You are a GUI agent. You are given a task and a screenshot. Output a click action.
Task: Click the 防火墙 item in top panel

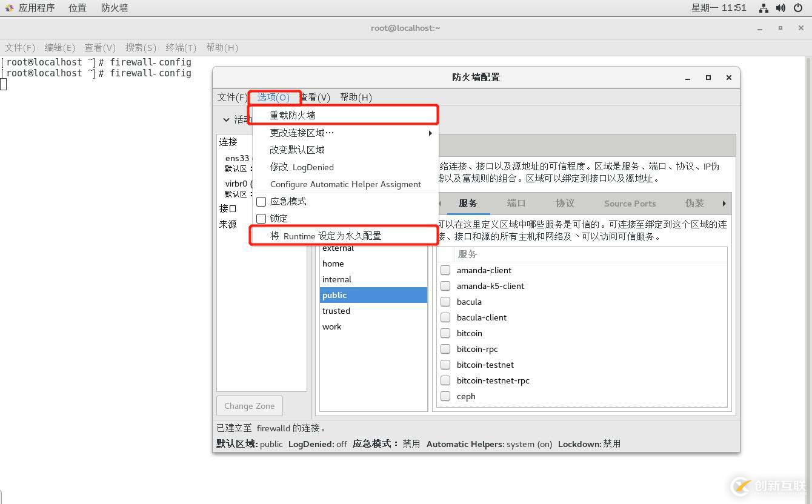click(x=115, y=8)
